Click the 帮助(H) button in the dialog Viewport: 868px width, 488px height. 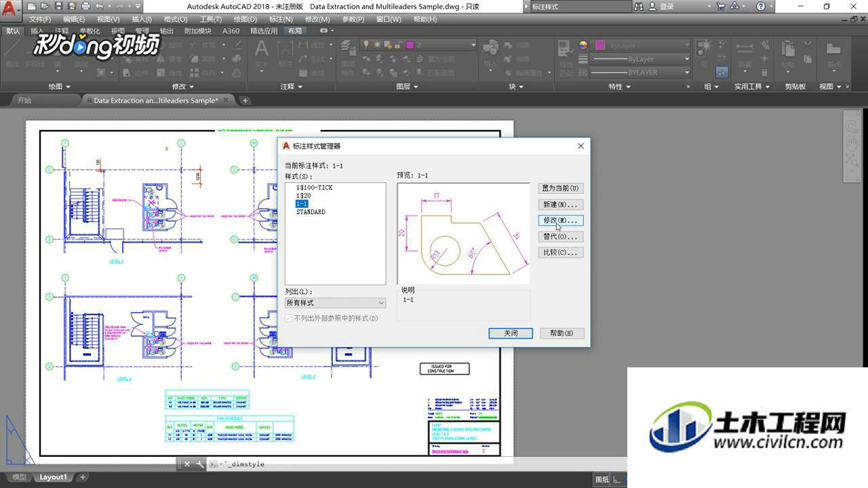[x=561, y=333]
